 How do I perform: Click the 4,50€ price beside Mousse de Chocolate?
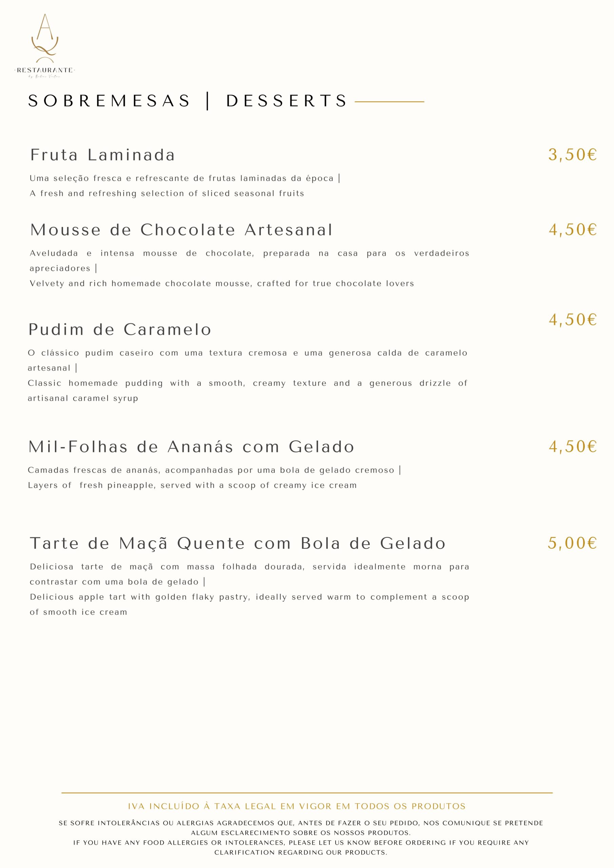tap(573, 230)
